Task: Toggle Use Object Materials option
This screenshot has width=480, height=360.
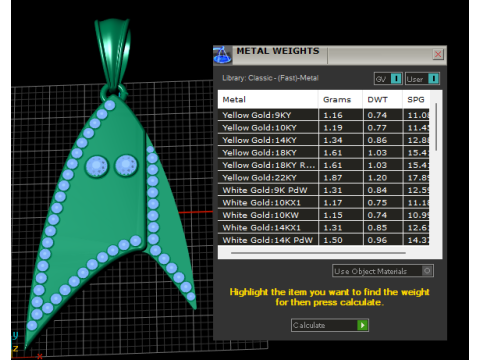Action: coord(383,271)
